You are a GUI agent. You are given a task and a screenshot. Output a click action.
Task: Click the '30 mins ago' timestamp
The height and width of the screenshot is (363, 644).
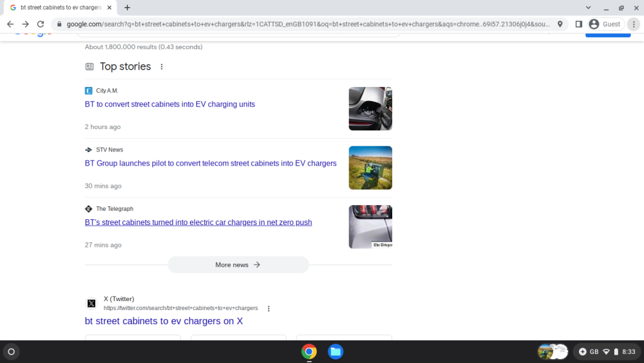point(103,186)
